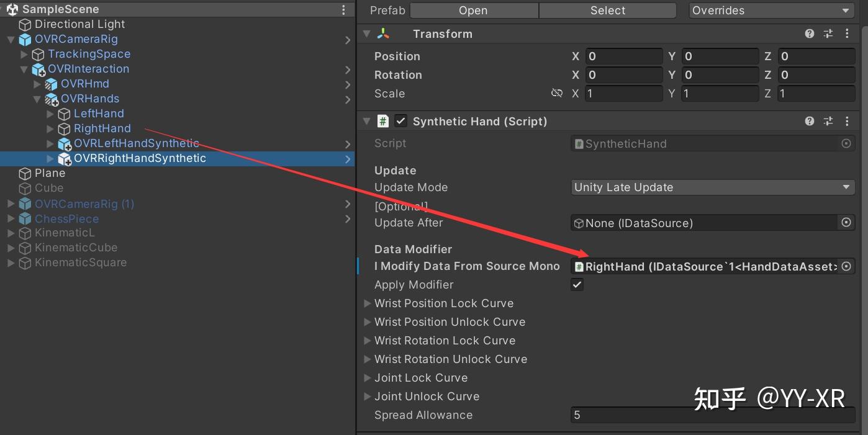Screen dimensions: 868x435
Task: Open the hierarchy panel's three-dot options menu
Action: click(343, 9)
